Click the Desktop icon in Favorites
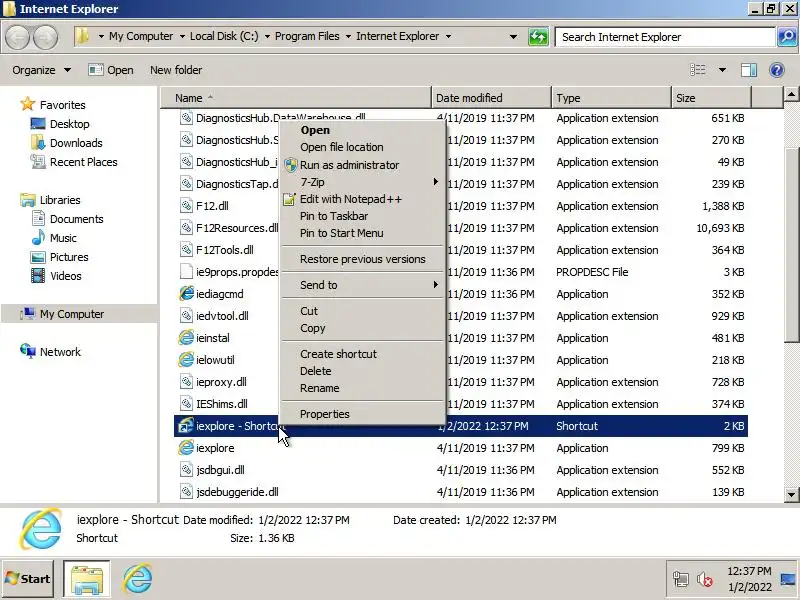The width and height of the screenshot is (800, 600). 38,123
